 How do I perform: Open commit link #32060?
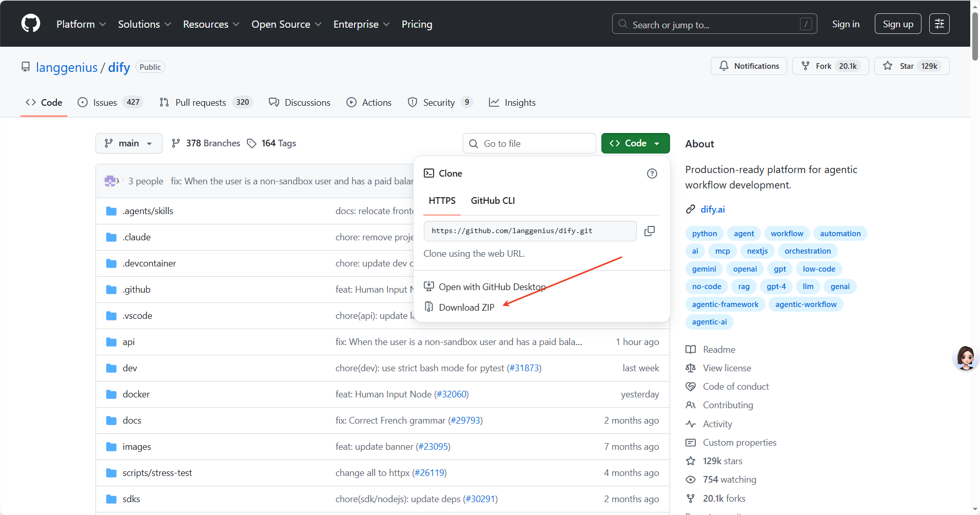pos(452,394)
